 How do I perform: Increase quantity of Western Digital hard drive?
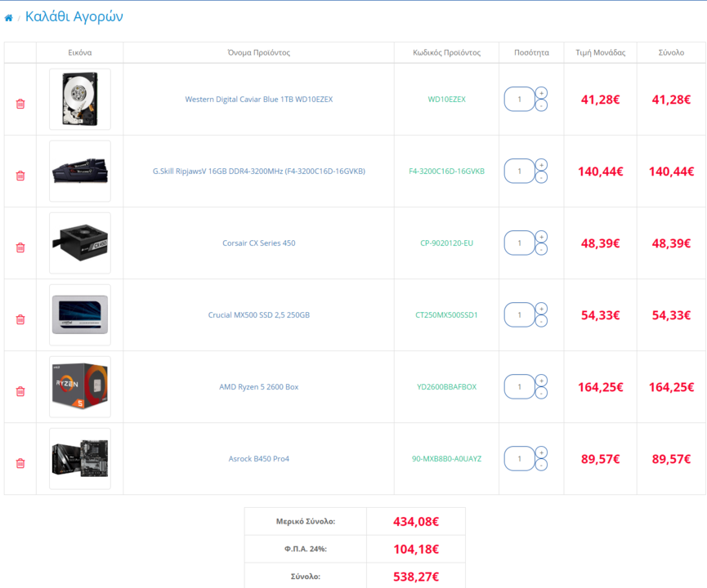click(542, 93)
